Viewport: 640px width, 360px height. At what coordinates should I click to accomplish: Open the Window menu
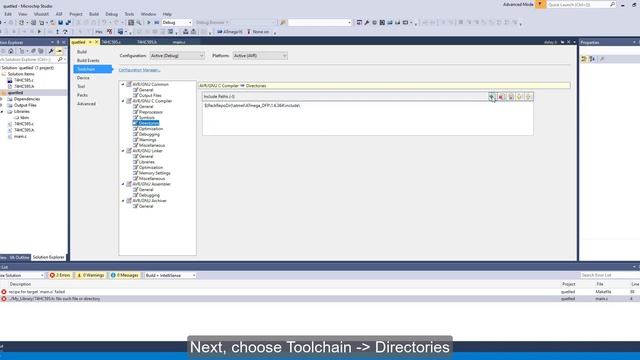pyautogui.click(x=148, y=14)
